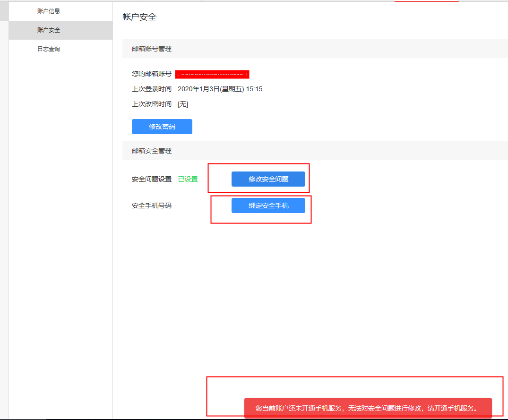Screen dimensions: 508x420
Task: Click the 帐户安全 page heading
Action: (x=139, y=17)
